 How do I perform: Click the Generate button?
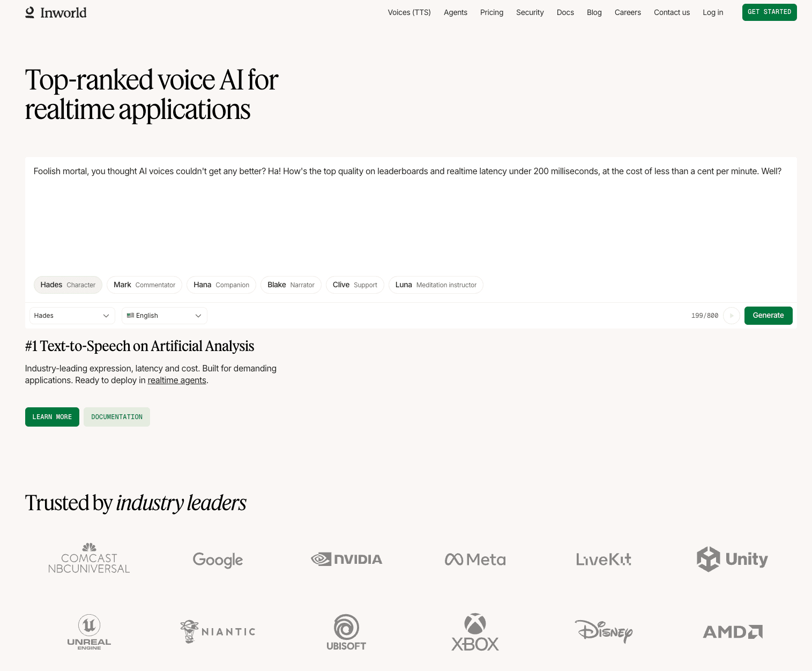point(768,316)
